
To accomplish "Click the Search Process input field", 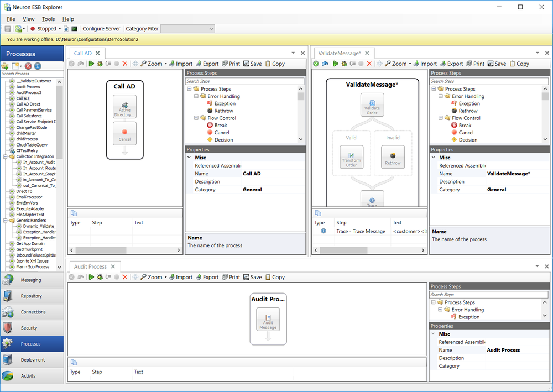I will 32,74.
